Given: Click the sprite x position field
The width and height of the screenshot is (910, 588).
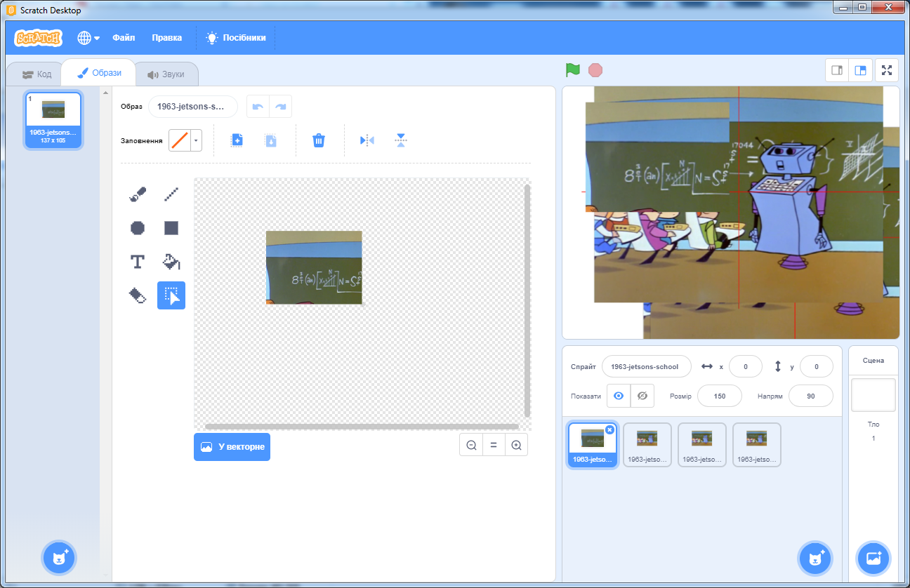Looking at the screenshot, I should coord(746,366).
